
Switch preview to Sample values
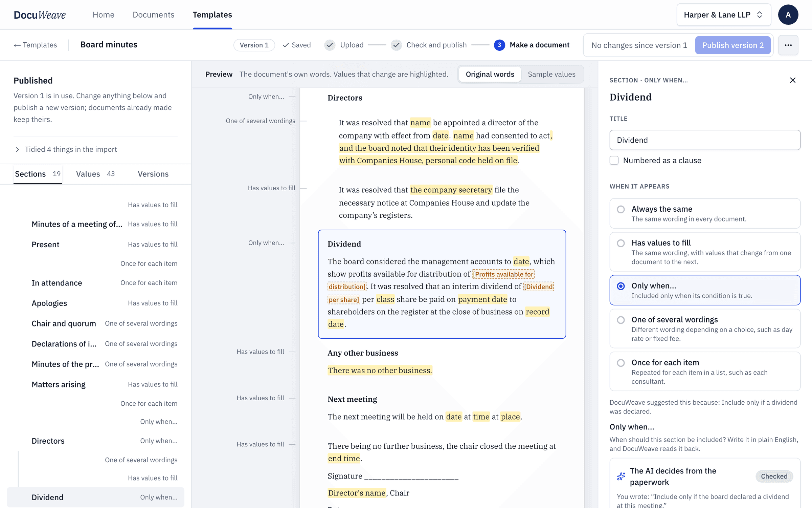coord(551,74)
